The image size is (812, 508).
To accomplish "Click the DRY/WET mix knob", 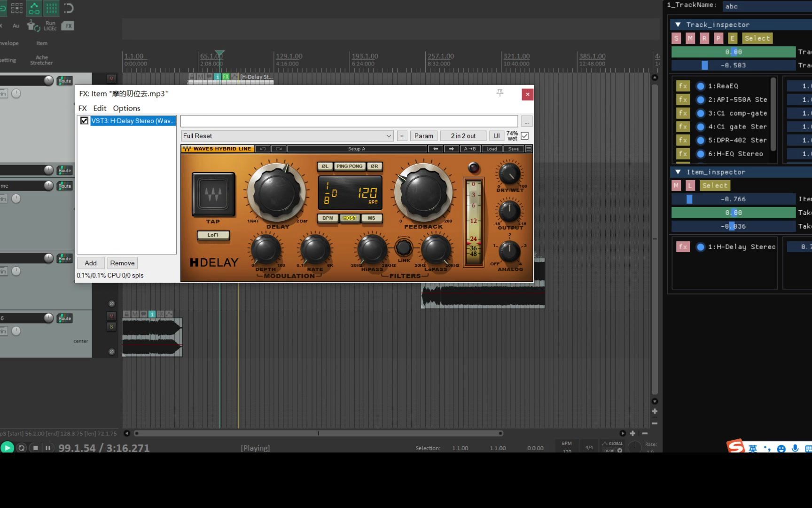I will pyautogui.click(x=509, y=174).
